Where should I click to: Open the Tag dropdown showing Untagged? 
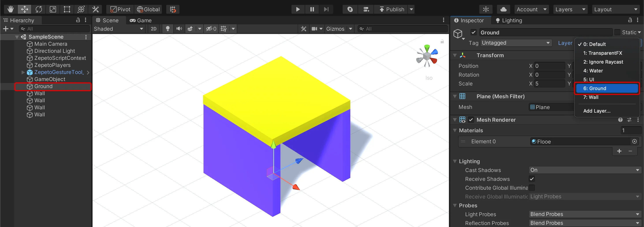(516, 43)
